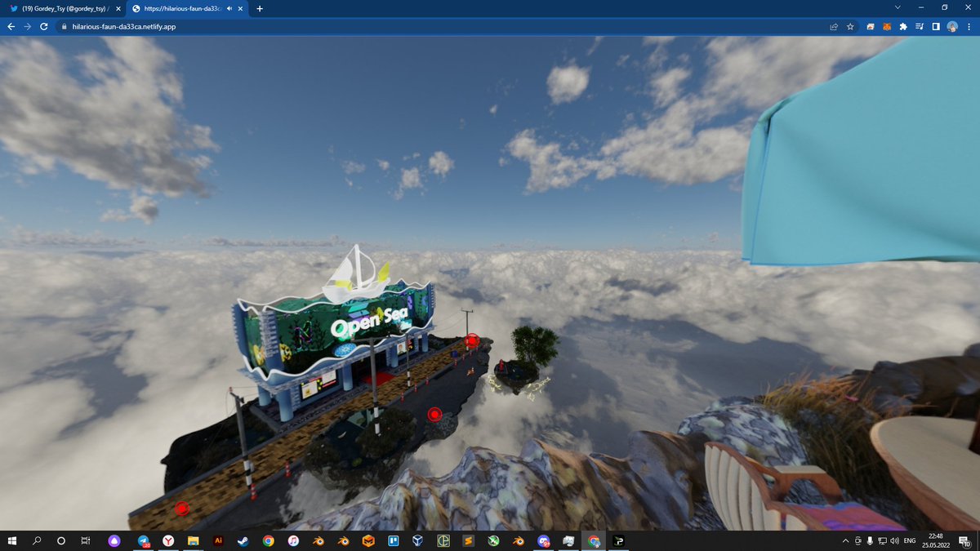The height and width of the screenshot is (551, 980).
Task: Show hidden system tray icons
Action: [x=845, y=540]
